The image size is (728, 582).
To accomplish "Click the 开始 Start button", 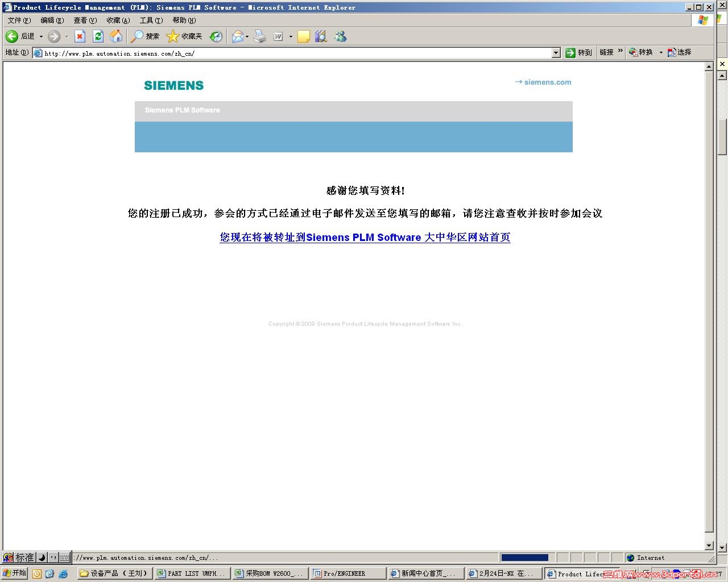I will coord(15,573).
